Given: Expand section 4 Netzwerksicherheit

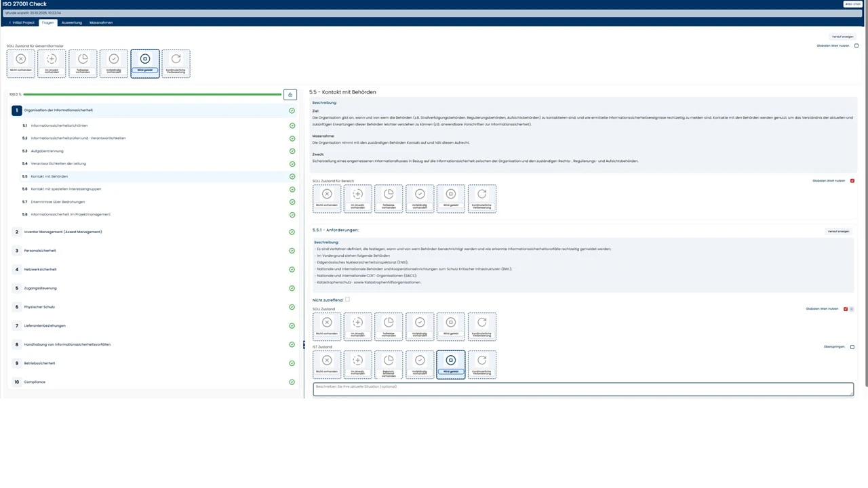Looking at the screenshot, I should click(40, 269).
